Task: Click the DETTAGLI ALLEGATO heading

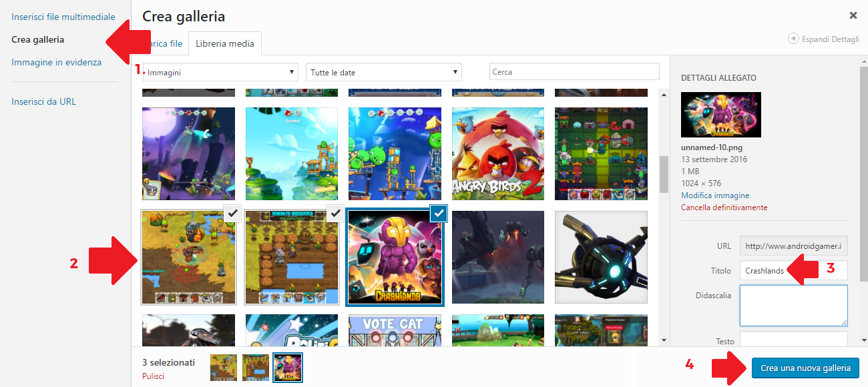Action: click(718, 78)
